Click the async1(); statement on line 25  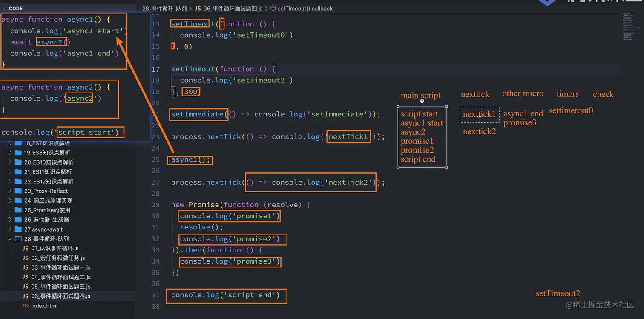coord(191,160)
